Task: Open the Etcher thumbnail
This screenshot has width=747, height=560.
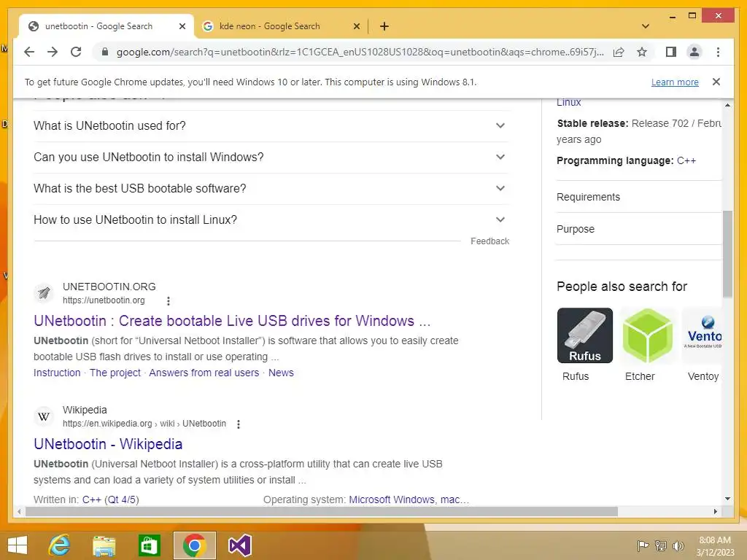Action: (647, 335)
